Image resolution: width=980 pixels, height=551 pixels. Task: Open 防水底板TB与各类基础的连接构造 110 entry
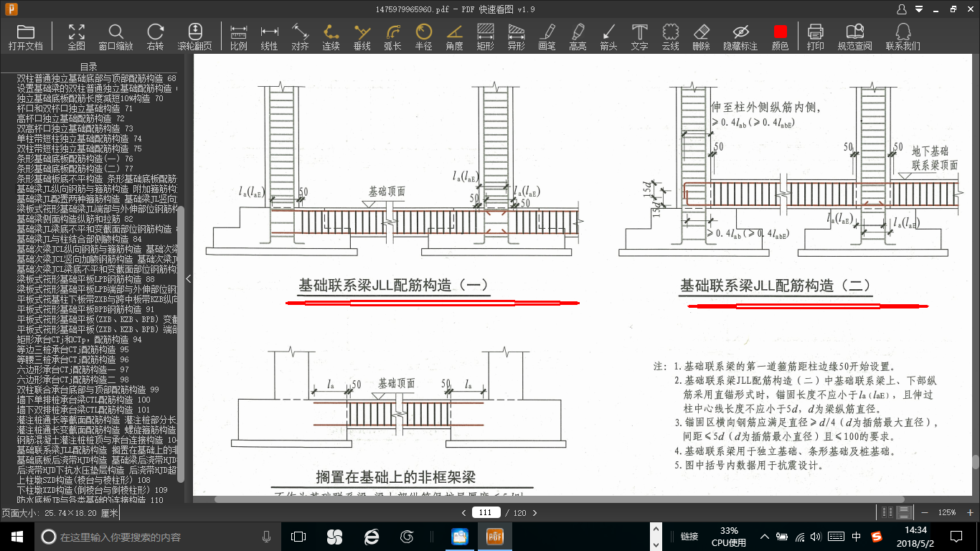[x=90, y=500]
